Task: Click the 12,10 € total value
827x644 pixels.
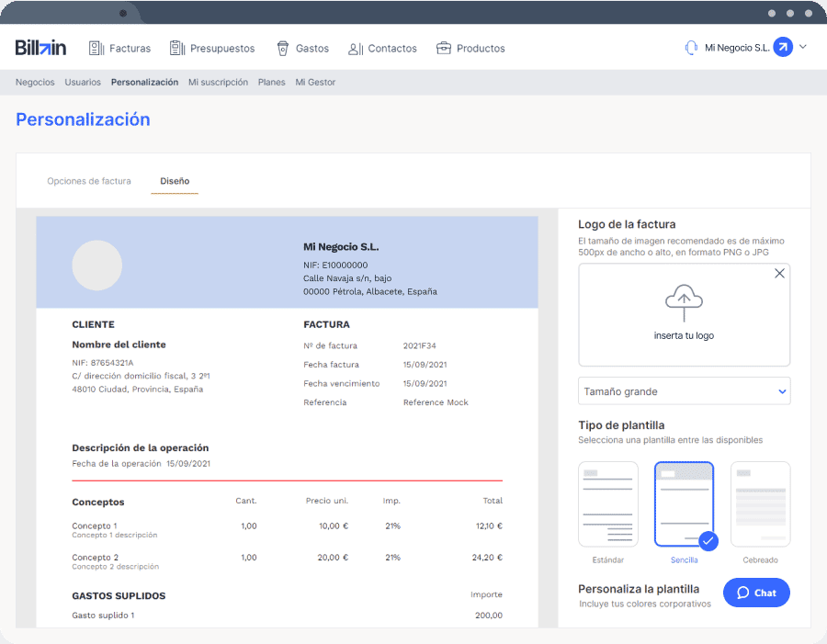Action: point(489,525)
